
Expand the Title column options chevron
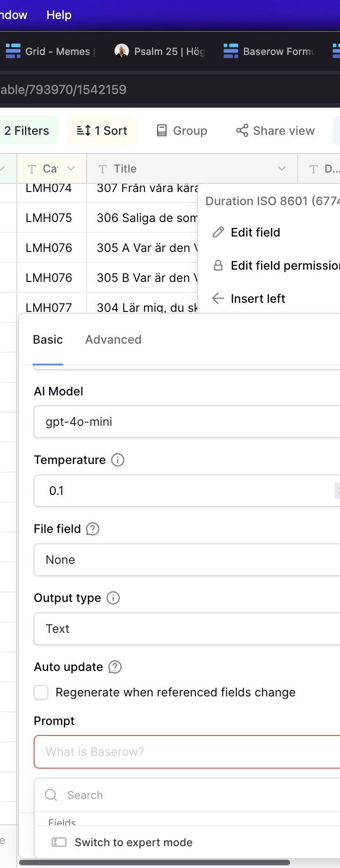click(282, 169)
